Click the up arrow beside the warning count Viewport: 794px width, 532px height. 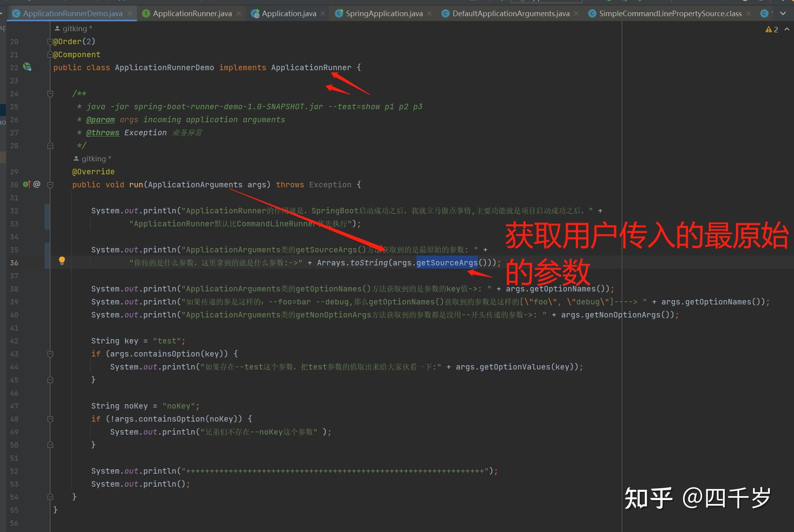(787, 30)
